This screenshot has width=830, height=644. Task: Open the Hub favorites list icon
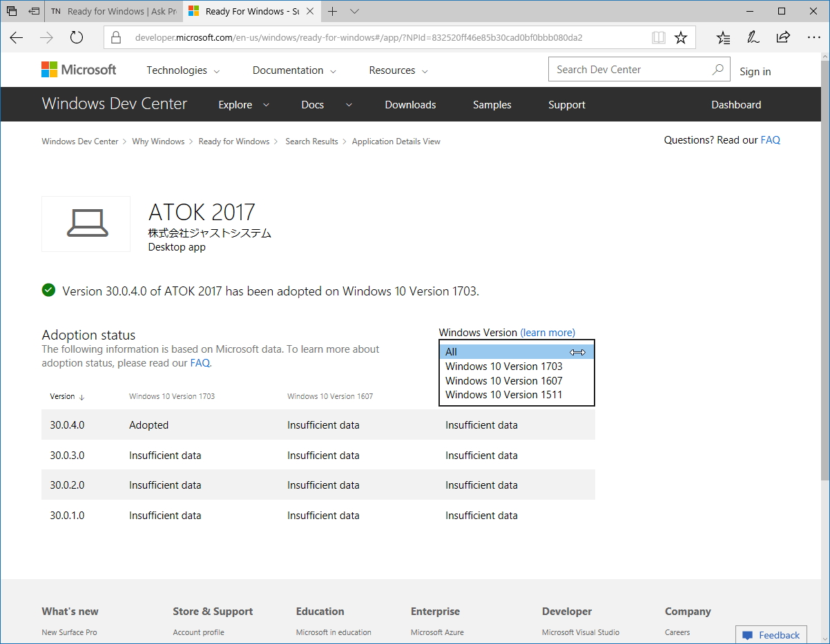pos(723,38)
